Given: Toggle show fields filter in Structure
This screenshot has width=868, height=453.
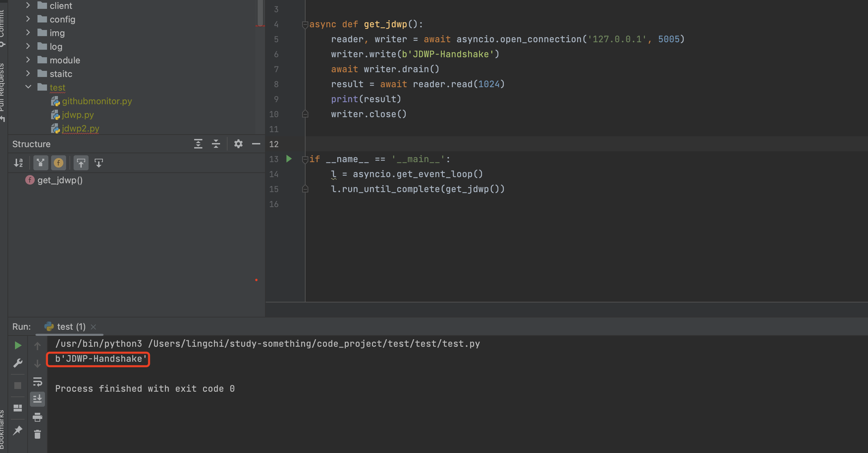Looking at the screenshot, I should [x=59, y=163].
